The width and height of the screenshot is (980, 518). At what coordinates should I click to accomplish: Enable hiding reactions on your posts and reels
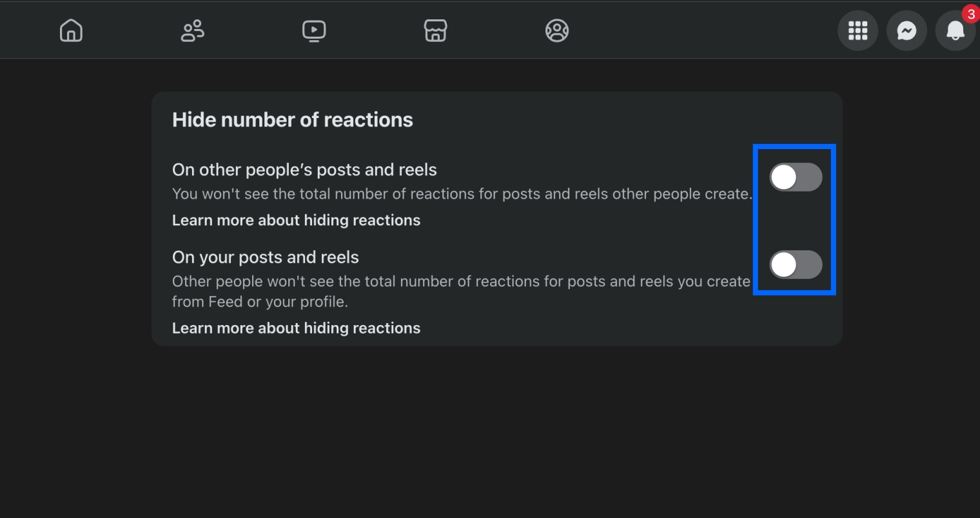click(x=795, y=264)
